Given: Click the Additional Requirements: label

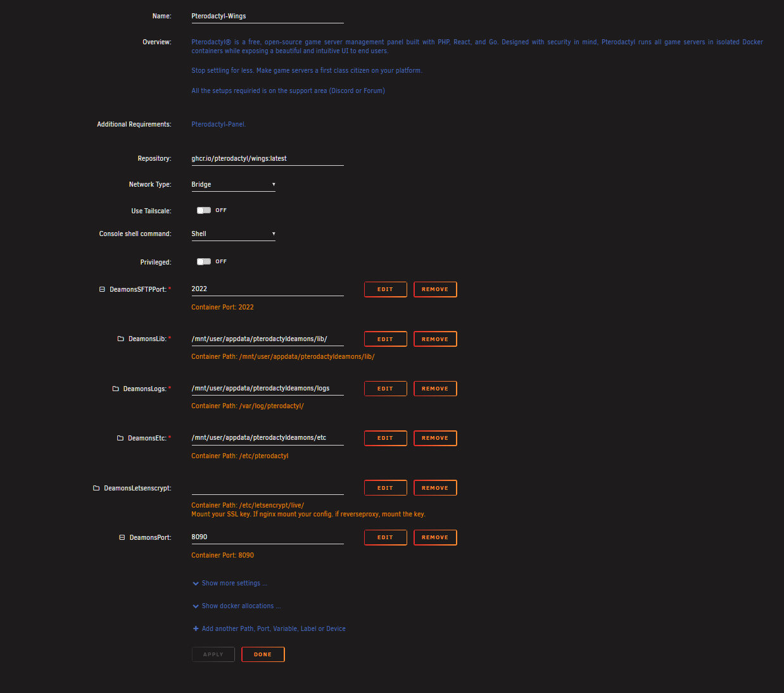Looking at the screenshot, I should [134, 124].
